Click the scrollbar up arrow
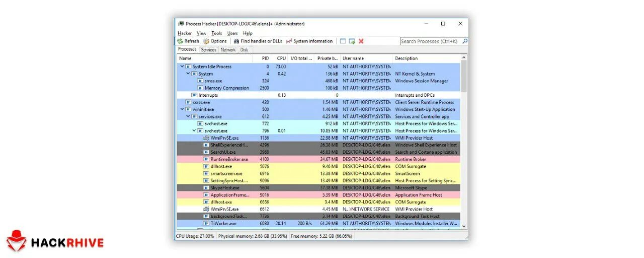 click(464, 57)
